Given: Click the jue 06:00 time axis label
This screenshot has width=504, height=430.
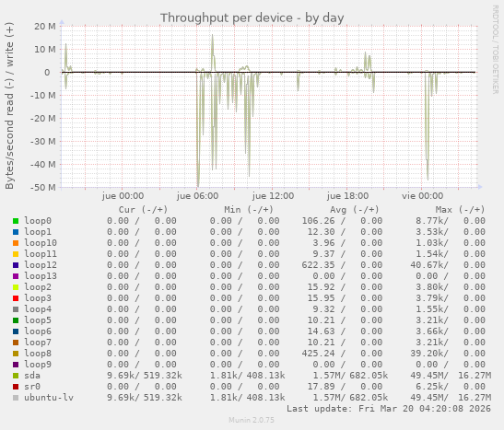Looking at the screenshot, I should 198,196.
